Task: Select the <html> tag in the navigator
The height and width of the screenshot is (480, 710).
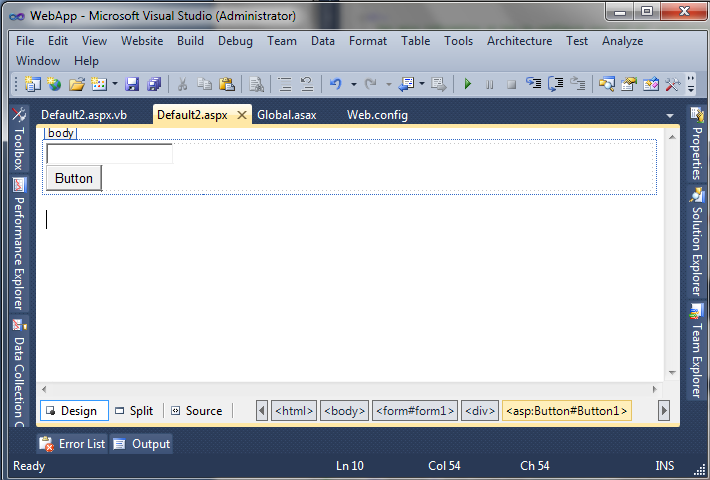Action: click(294, 411)
